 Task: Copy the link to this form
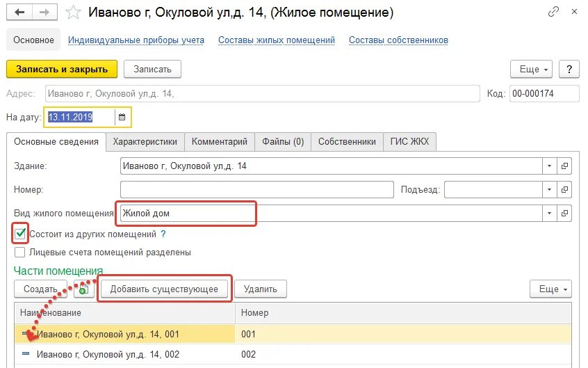coord(553,12)
